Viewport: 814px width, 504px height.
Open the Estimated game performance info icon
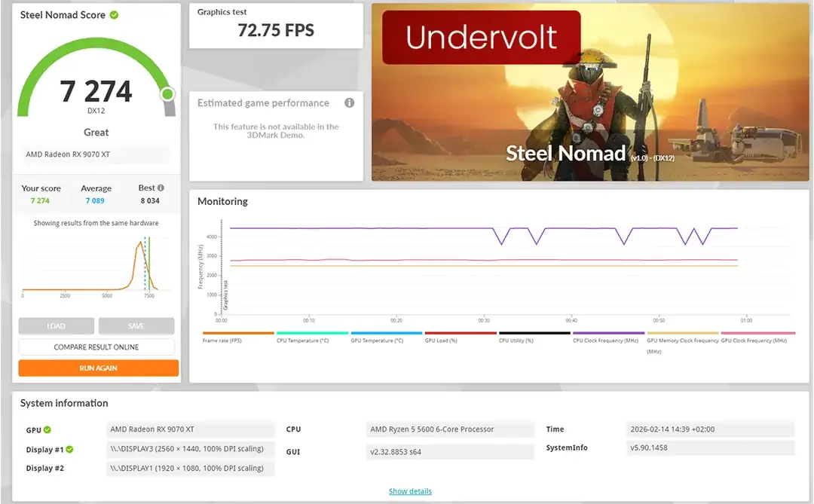350,102
